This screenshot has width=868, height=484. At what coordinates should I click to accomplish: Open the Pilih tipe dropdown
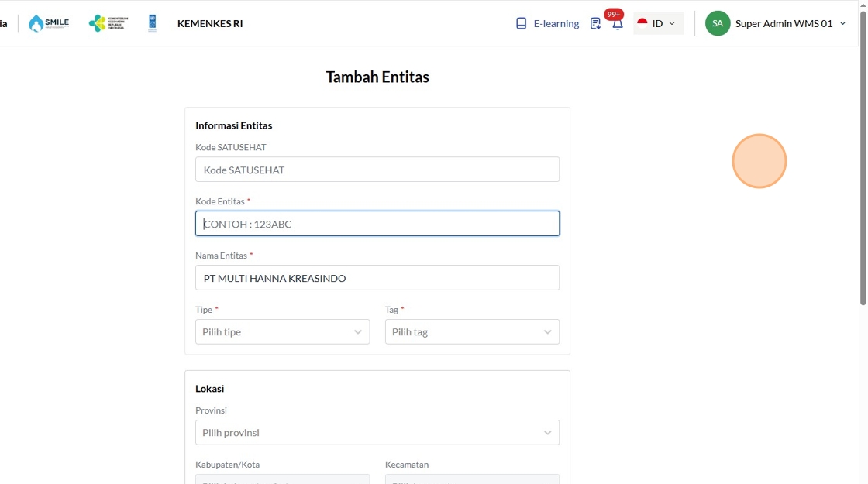(x=282, y=331)
